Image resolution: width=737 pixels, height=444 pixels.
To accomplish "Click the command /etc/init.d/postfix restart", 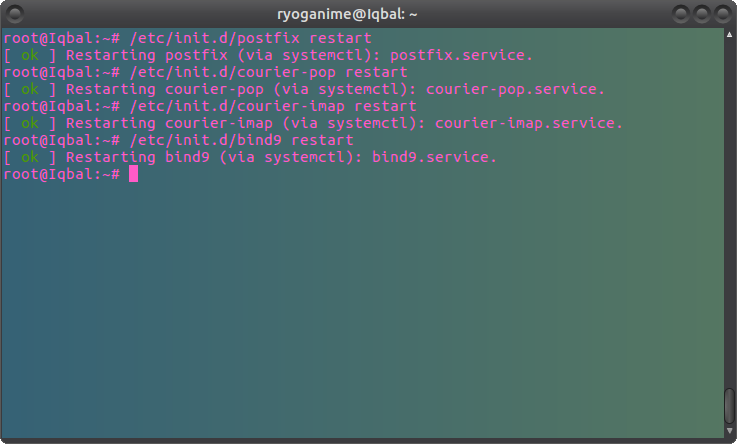I will tap(251, 38).
